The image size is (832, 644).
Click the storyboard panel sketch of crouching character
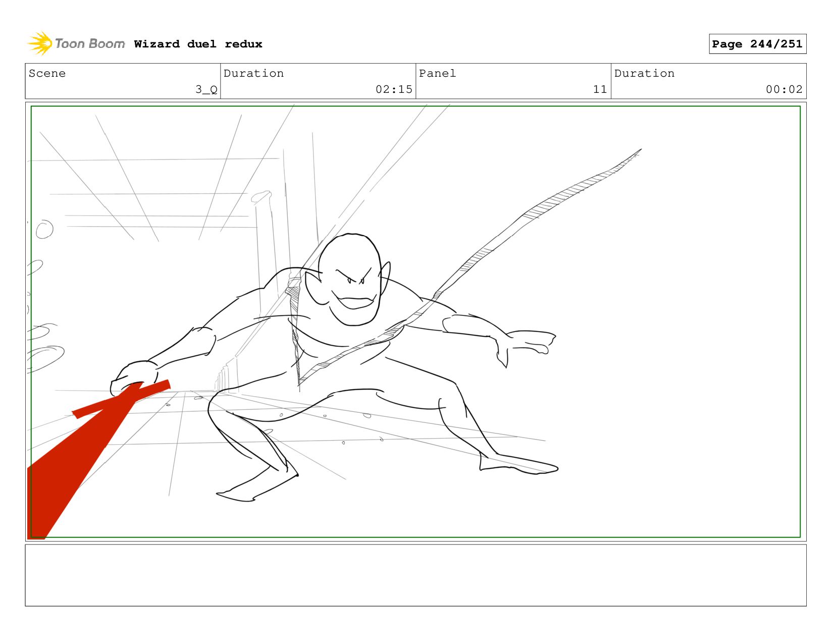(415, 321)
